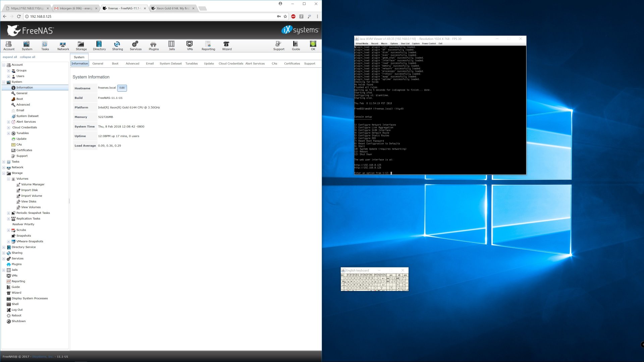
Task: Switch to the Inkorgen Gmail browser tab
Action: (76, 8)
